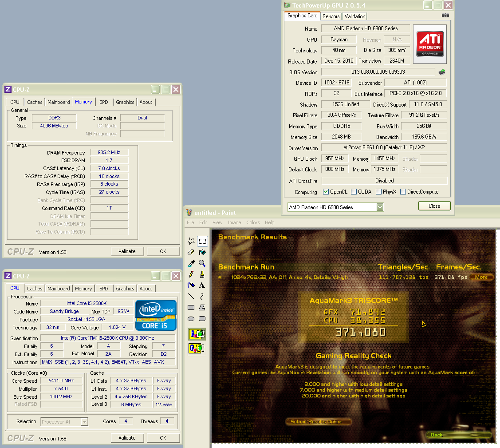Click the Intel Core i5 logo in CPU-Z
The image size is (500, 448).
(156, 315)
